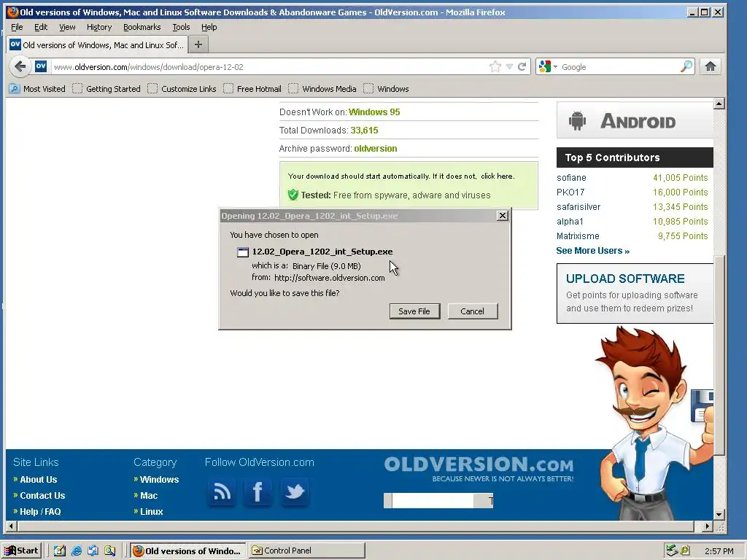Click the Windows 95 link
The width and height of the screenshot is (747, 560).
pos(374,112)
